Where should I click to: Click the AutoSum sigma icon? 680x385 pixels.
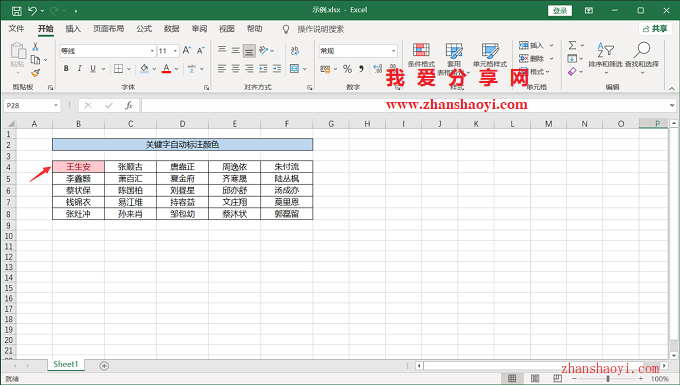pos(572,45)
